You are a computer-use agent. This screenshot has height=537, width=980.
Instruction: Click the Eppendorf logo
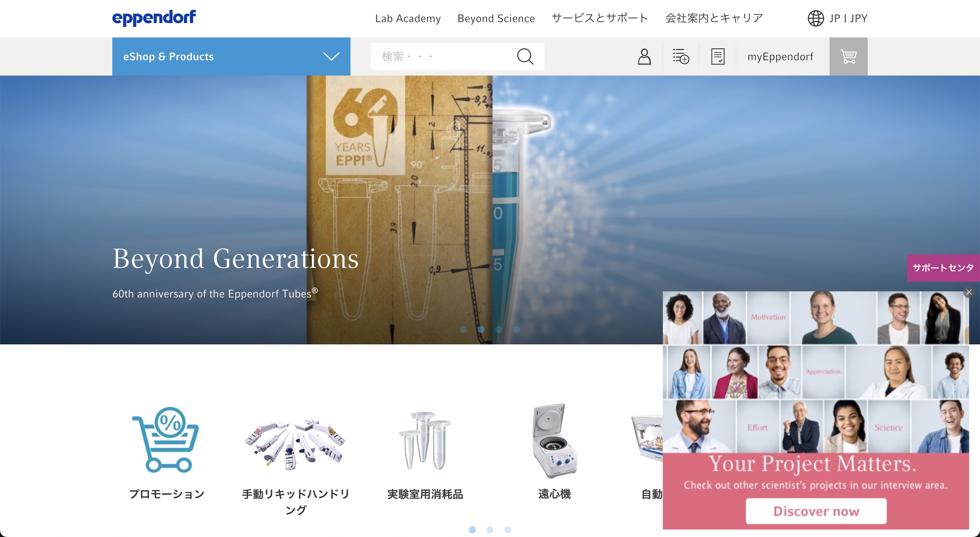tap(154, 18)
